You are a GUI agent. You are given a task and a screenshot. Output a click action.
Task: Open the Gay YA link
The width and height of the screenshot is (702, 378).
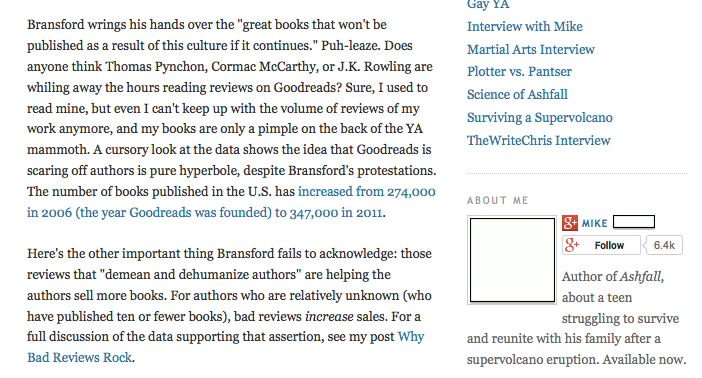click(488, 4)
